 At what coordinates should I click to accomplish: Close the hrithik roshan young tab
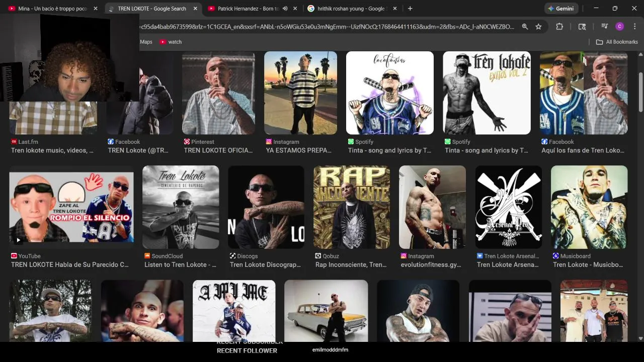(395, 9)
